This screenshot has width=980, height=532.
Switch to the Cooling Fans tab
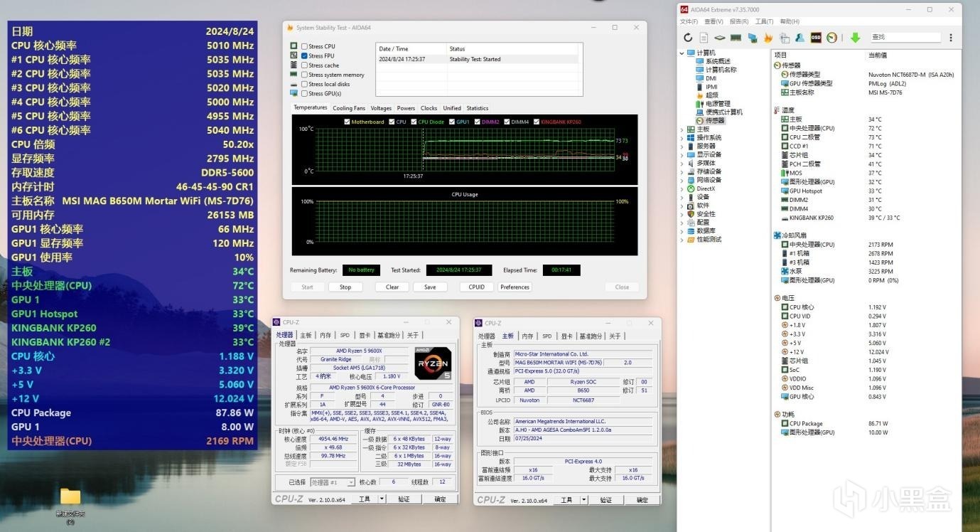click(x=349, y=108)
